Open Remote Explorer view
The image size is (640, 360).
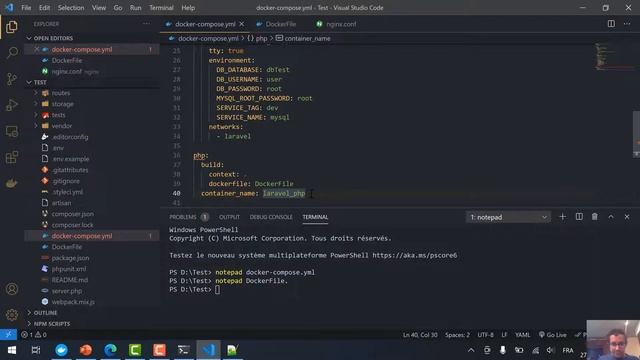[12, 131]
